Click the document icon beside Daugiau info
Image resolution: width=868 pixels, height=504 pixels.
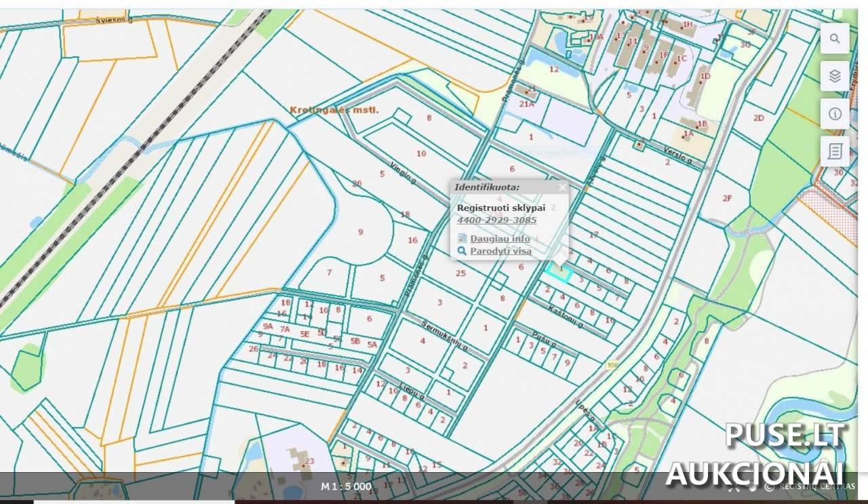(462, 239)
